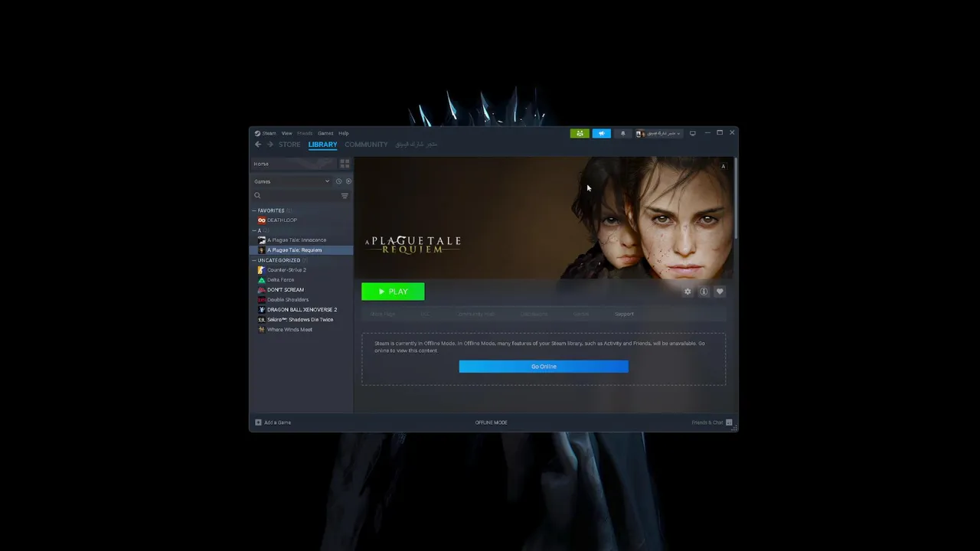
Task: Click the DEATHLOOP game icon
Action: tap(262, 220)
